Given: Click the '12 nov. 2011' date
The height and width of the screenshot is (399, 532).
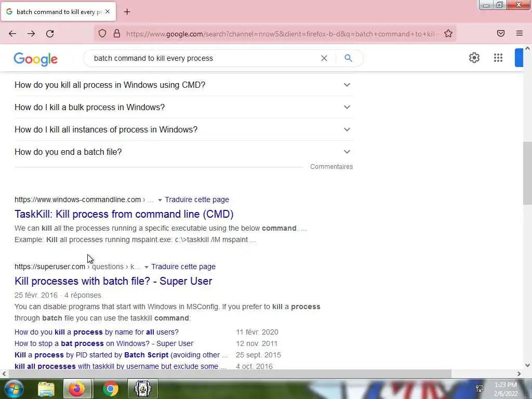Looking at the screenshot, I should click(257, 343).
